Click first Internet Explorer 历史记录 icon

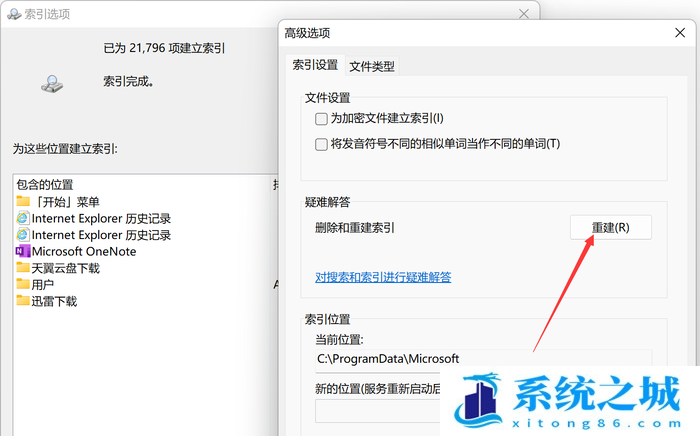pyautogui.click(x=23, y=218)
